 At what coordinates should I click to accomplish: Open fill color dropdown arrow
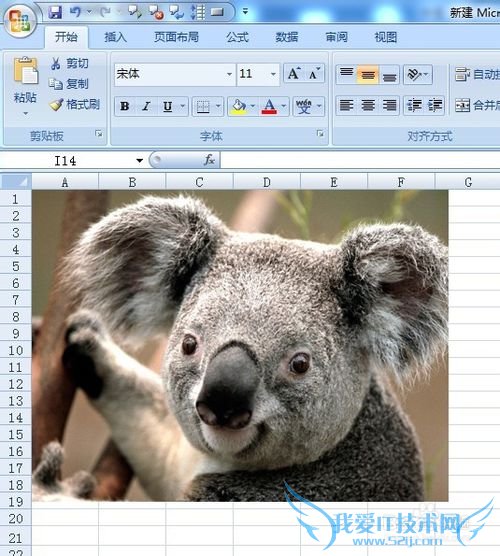coord(253,106)
